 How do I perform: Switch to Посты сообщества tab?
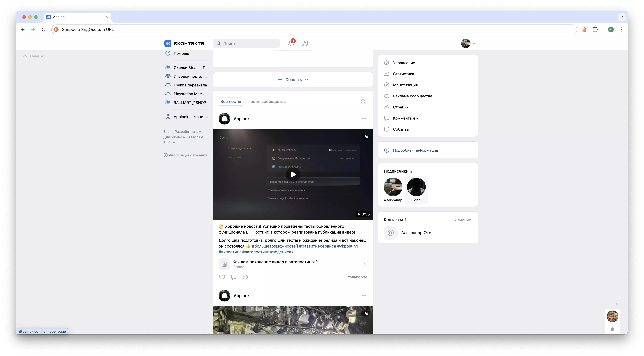pyautogui.click(x=267, y=102)
